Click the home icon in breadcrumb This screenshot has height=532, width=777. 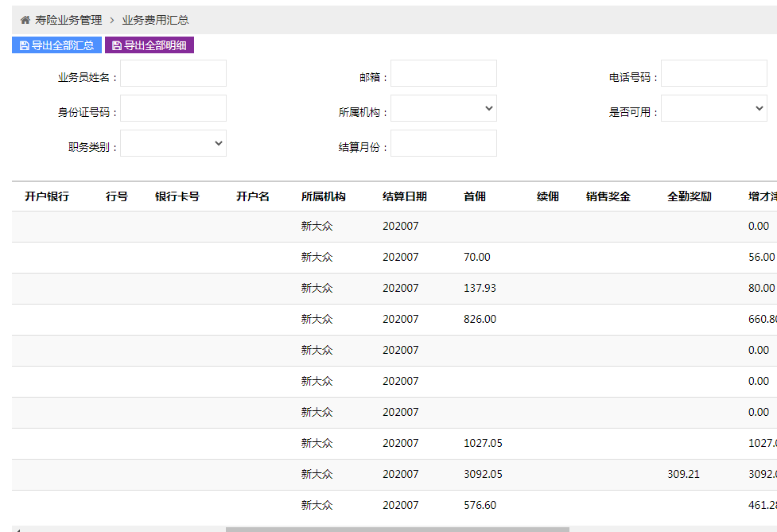(x=25, y=20)
